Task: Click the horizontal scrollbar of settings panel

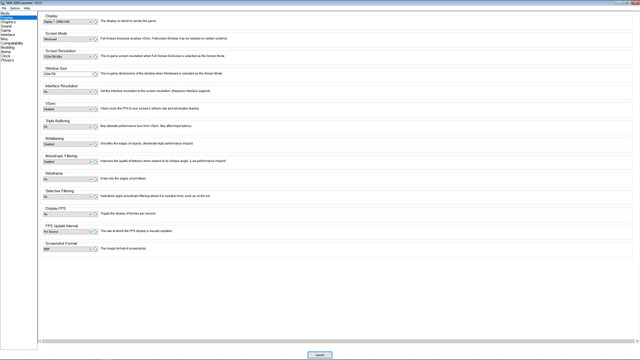Action: pyautogui.click(x=338, y=341)
